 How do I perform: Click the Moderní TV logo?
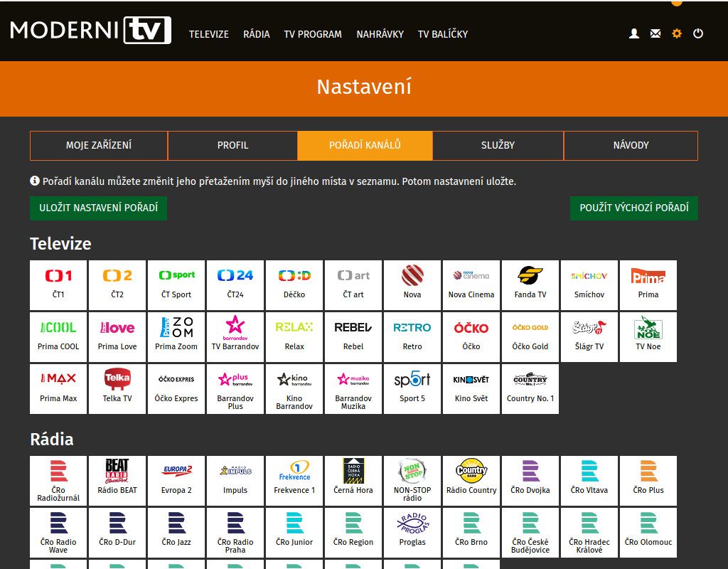click(90, 31)
